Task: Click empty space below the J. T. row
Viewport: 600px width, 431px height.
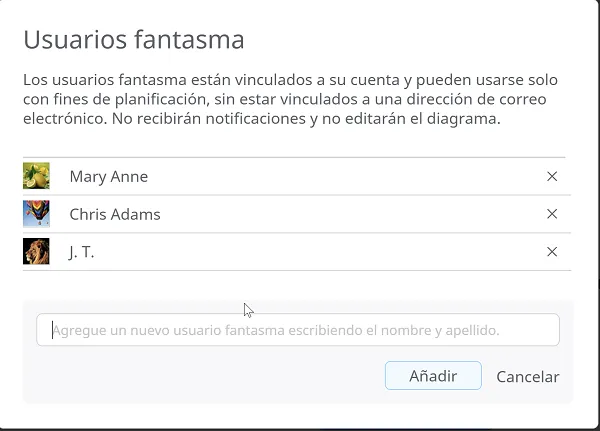Action: [x=297, y=286]
